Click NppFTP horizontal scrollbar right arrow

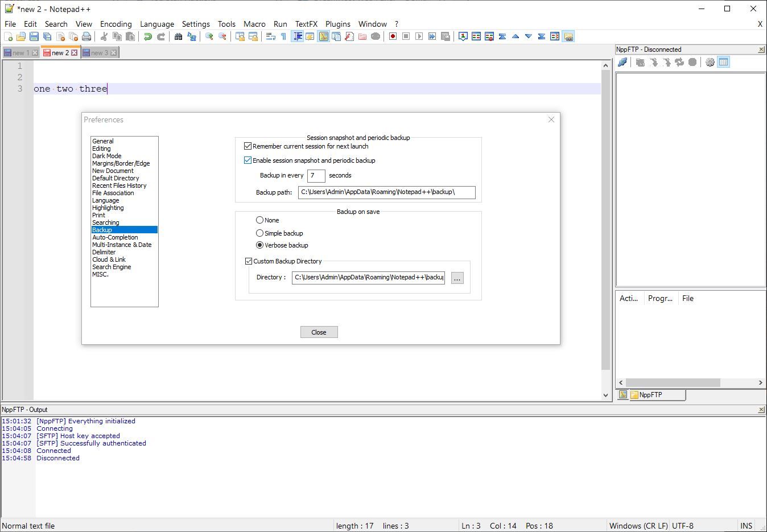[761, 383]
